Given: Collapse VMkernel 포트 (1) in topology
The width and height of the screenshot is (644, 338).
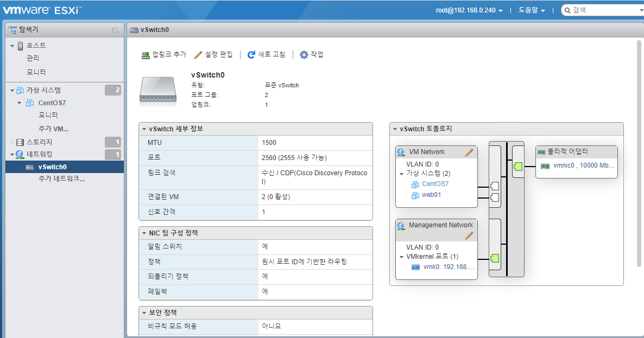Looking at the screenshot, I should tap(401, 257).
